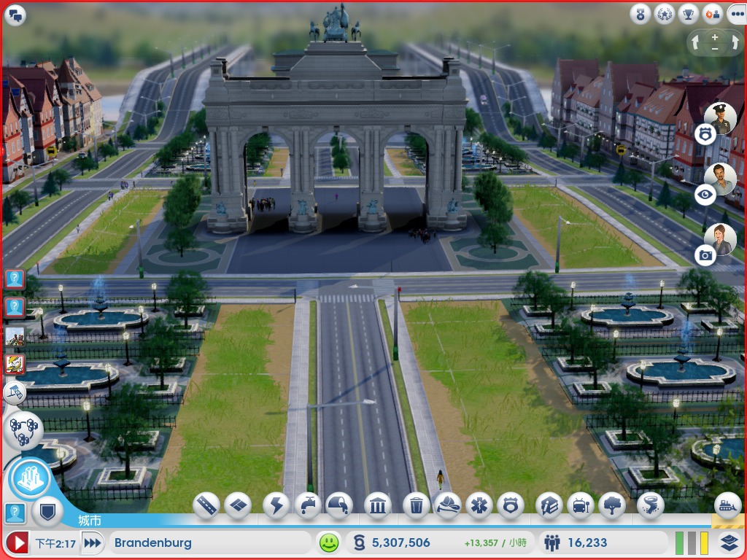This screenshot has width=747, height=560.
Task: Open the Power lightning bolt menu
Action: (x=276, y=506)
